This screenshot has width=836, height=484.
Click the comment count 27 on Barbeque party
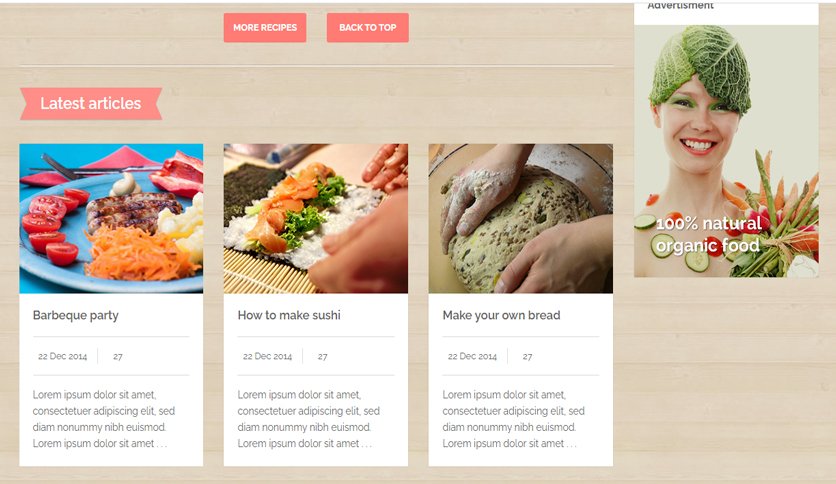pos(118,357)
